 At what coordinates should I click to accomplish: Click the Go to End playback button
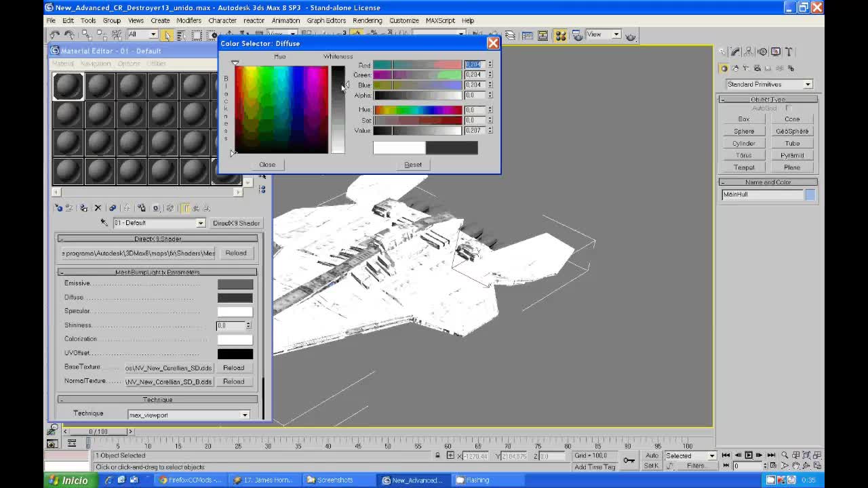(771, 455)
